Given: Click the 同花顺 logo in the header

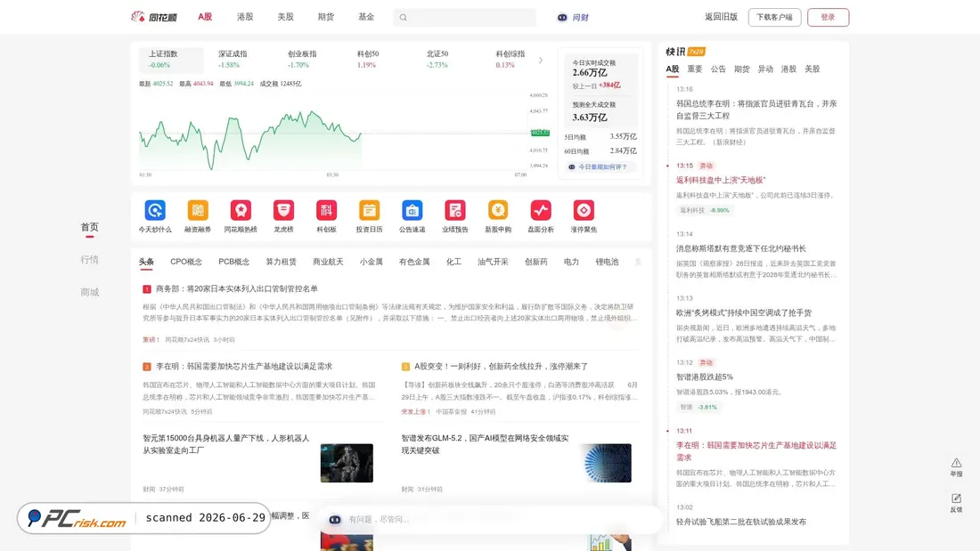Looking at the screenshot, I should pyautogui.click(x=154, y=17).
